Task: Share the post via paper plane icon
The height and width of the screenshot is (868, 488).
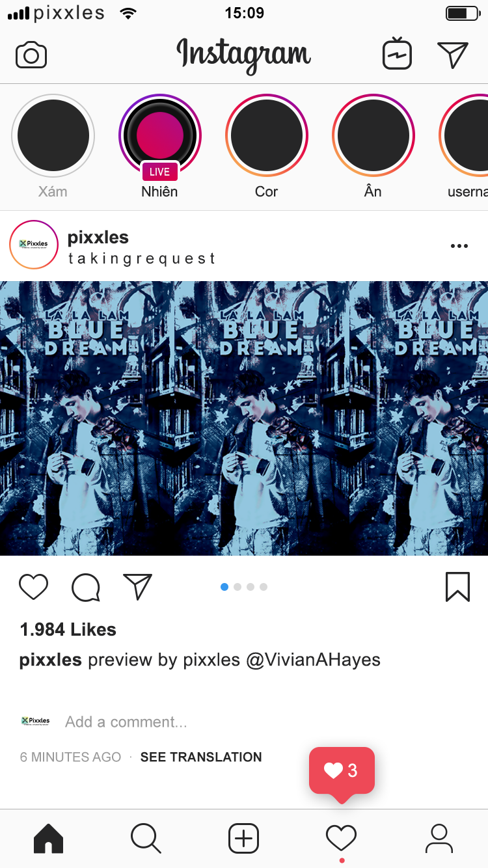Action: 137,586
